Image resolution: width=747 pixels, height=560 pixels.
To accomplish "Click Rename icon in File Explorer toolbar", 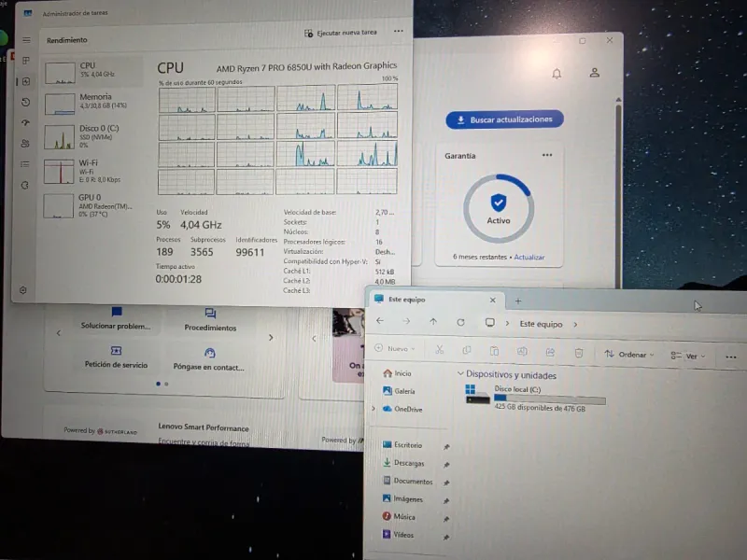I will (522, 352).
